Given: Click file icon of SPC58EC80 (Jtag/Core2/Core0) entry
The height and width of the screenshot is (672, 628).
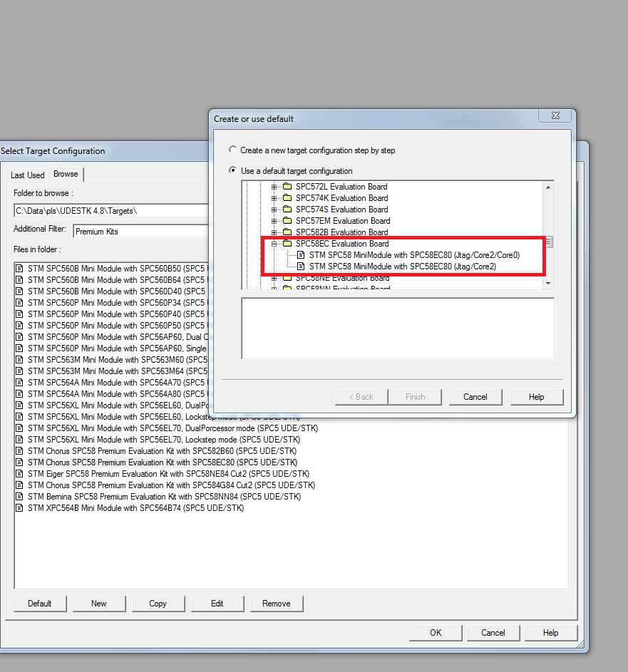Looking at the screenshot, I should coord(301,255).
